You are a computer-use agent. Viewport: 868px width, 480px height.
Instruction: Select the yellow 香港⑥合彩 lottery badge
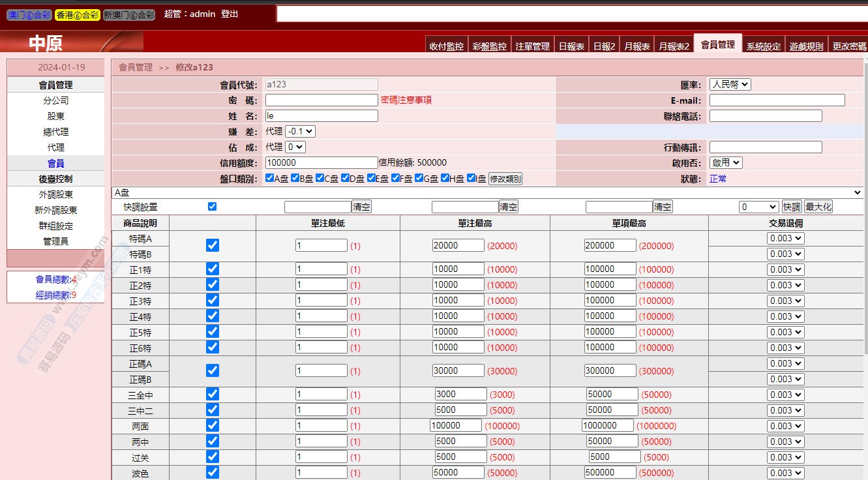click(x=78, y=15)
